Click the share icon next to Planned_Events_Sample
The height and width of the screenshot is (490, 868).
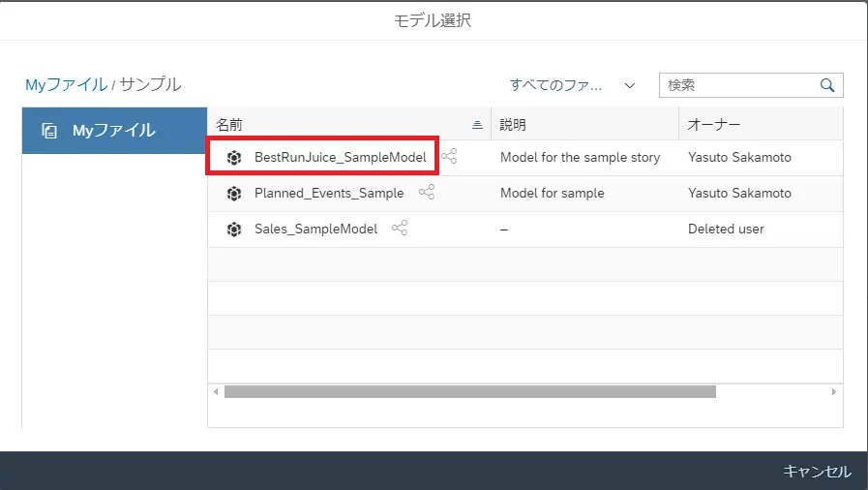click(x=427, y=192)
